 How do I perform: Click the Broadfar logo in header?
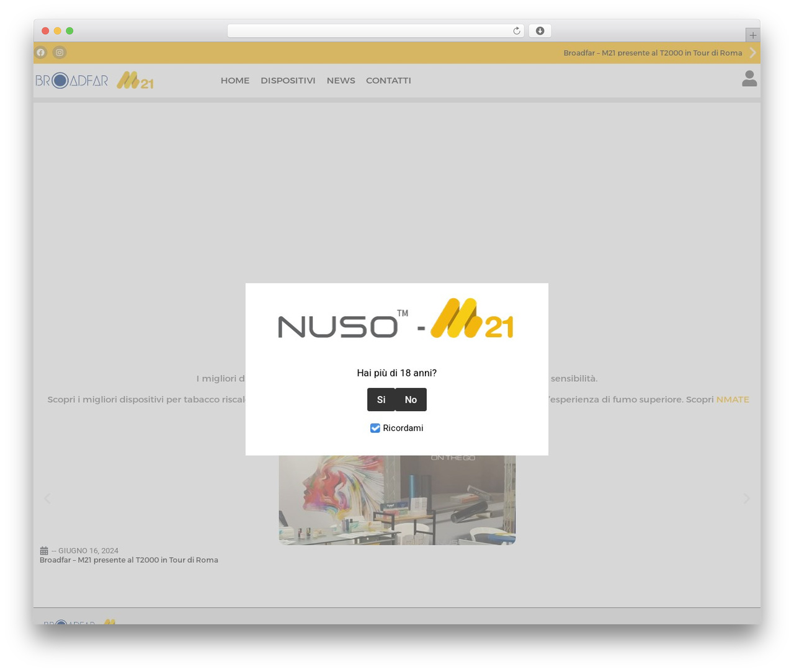click(x=72, y=81)
